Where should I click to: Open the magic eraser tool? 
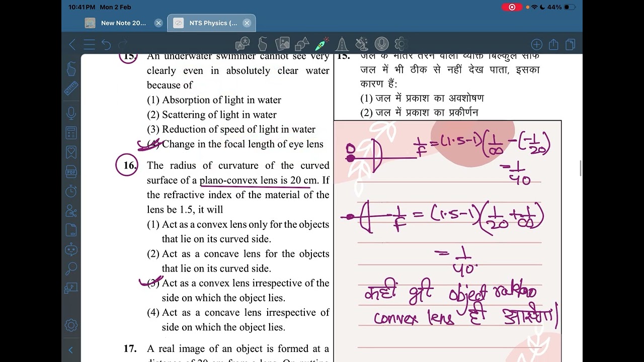pos(361,44)
